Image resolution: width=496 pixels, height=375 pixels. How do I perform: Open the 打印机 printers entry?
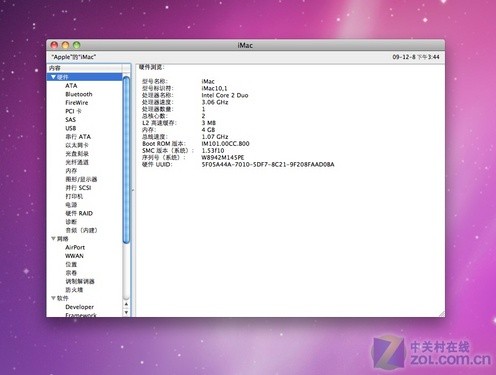(x=74, y=196)
